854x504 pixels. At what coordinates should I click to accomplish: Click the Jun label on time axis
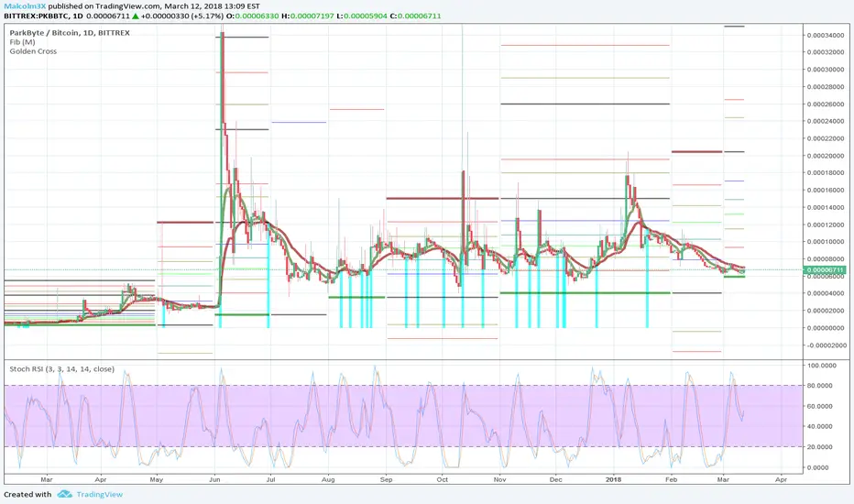pos(214,480)
